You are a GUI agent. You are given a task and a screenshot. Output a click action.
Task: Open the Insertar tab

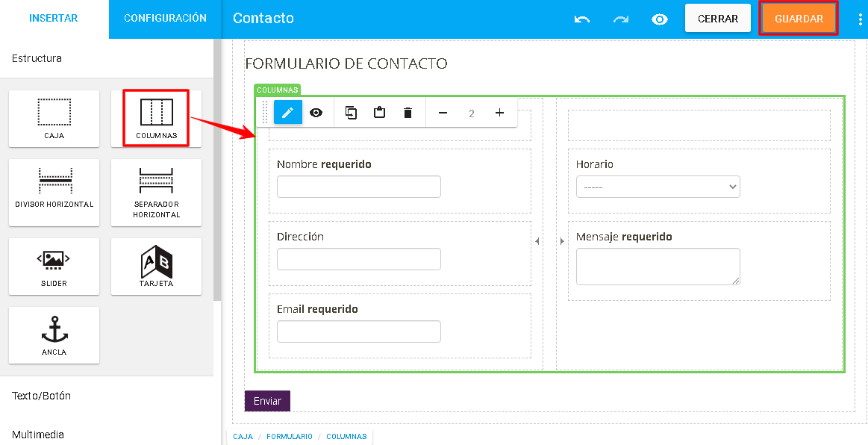coord(54,18)
